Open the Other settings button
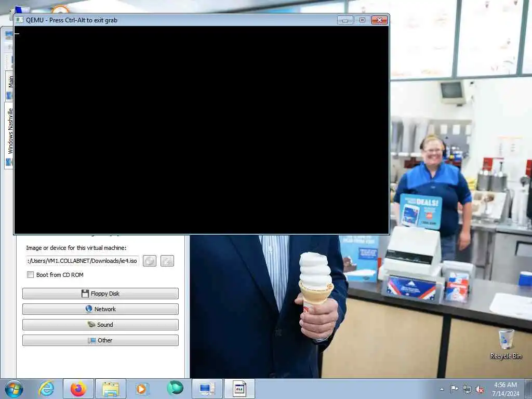Screen dimensions: 532x399 pyautogui.click(x=100, y=340)
